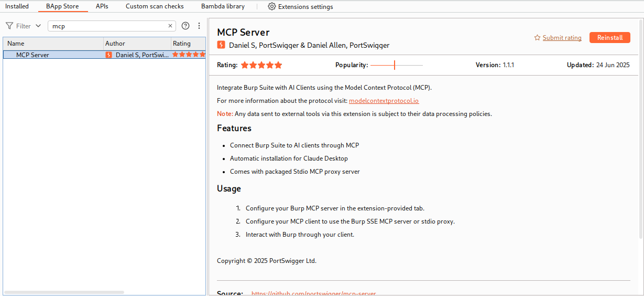Click the star icon beside Submit rating
644x296 pixels.
(x=537, y=38)
